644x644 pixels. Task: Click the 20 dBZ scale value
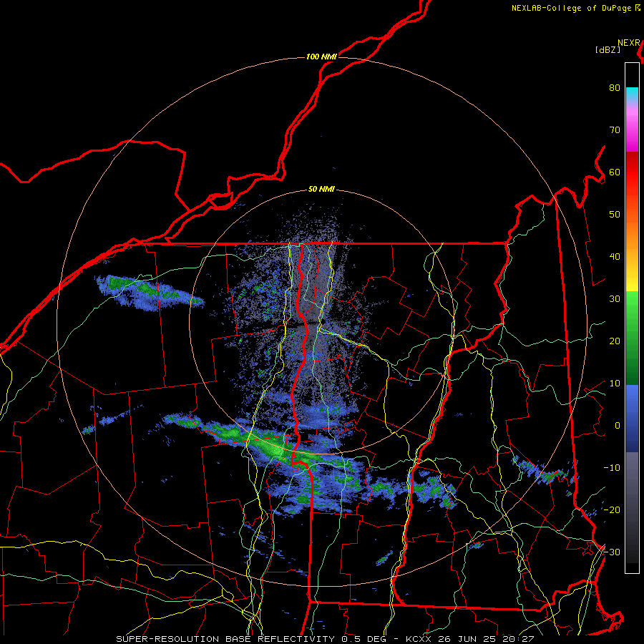pos(615,341)
